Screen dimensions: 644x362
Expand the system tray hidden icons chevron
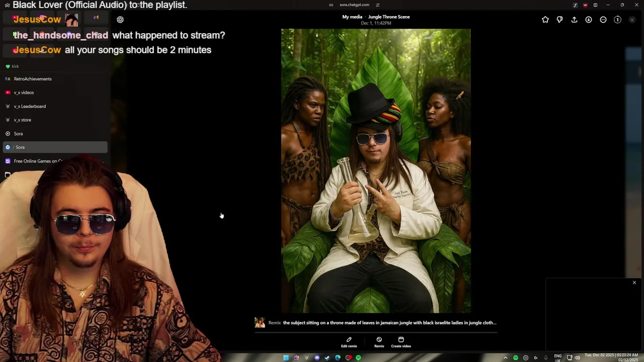[506, 357]
